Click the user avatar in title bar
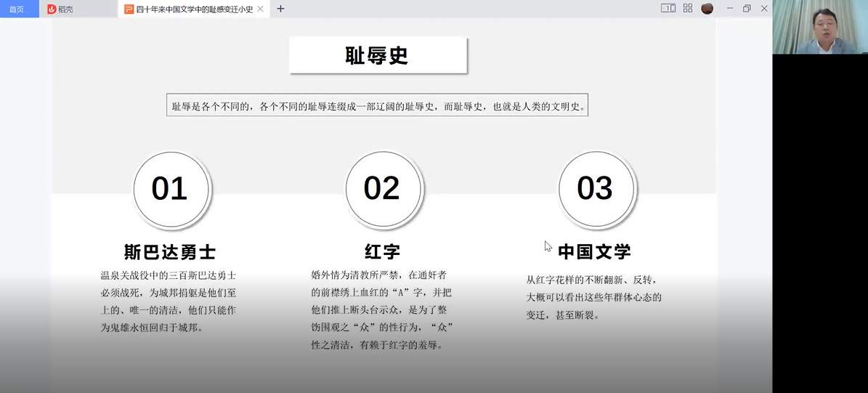This screenshot has height=393, width=868. 707,9
